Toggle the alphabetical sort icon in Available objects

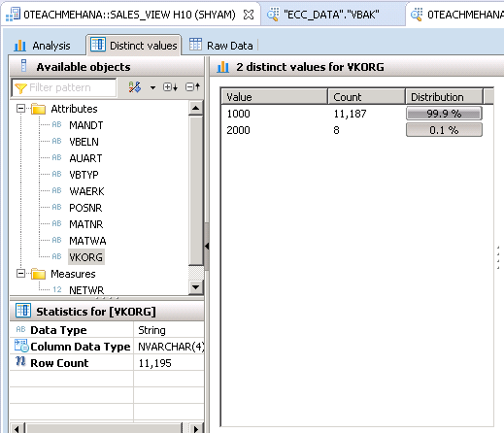135,87
